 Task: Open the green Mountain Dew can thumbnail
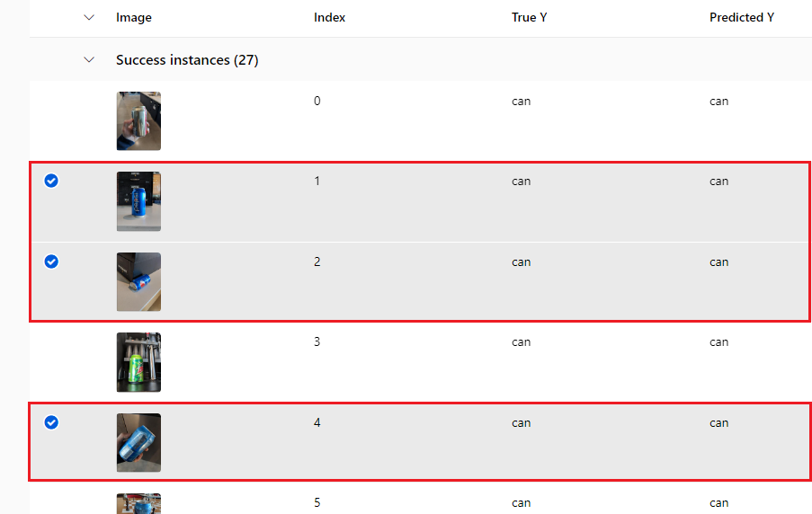pyautogui.click(x=138, y=362)
